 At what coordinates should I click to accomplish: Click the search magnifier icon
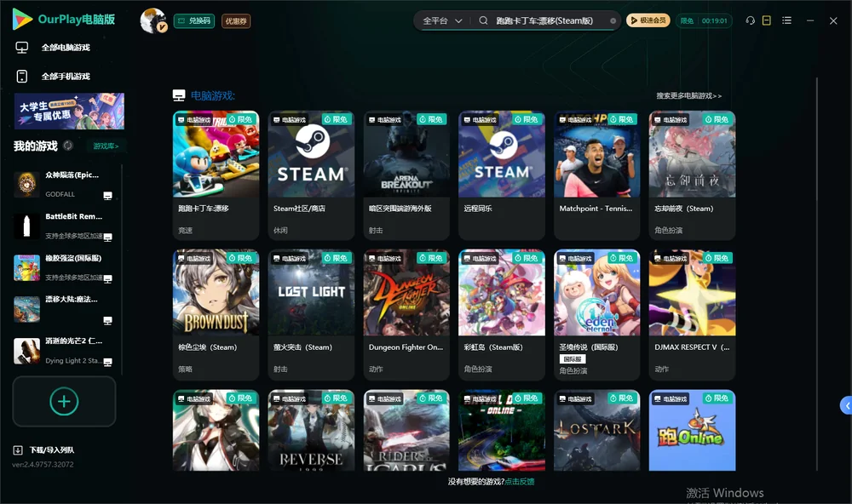(x=483, y=20)
